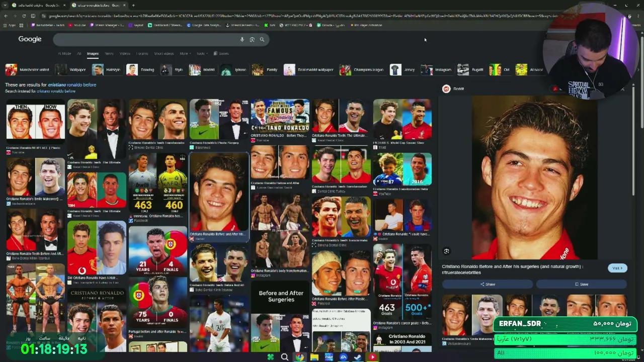Filter images by Champions league chip
Image resolution: width=644 pixels, height=362 pixels.
coord(362,70)
